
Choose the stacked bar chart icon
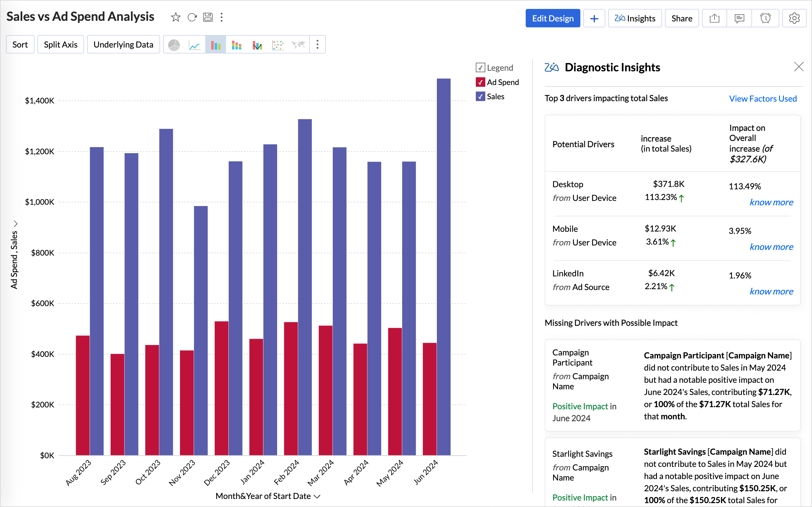[x=237, y=45]
